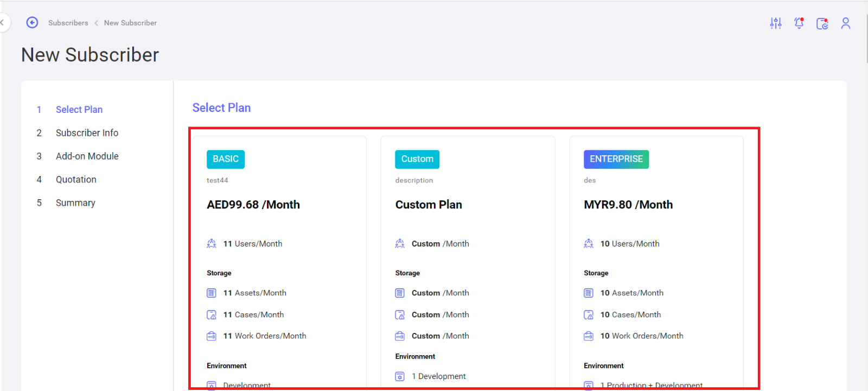
Task: Click the page vertical scrollbar
Action: [866, 38]
